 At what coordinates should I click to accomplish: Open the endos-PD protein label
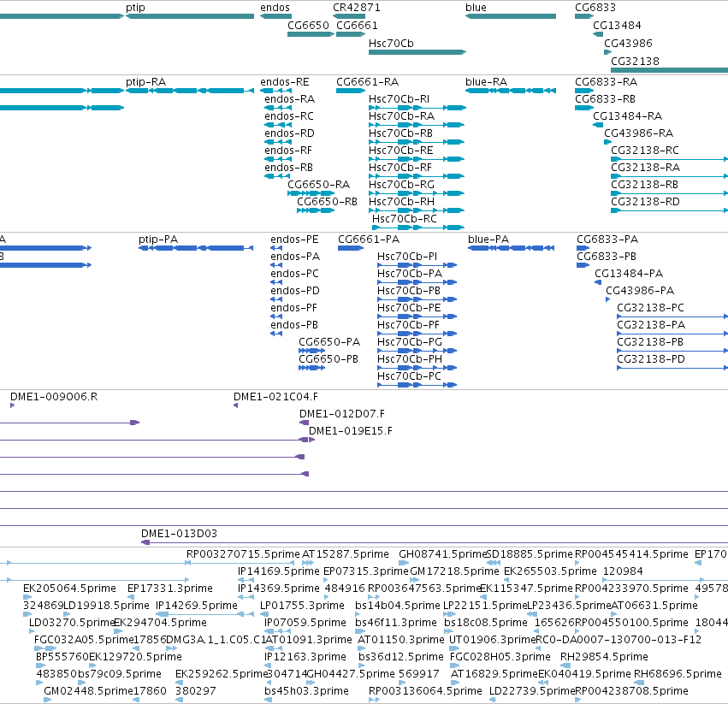point(295,291)
